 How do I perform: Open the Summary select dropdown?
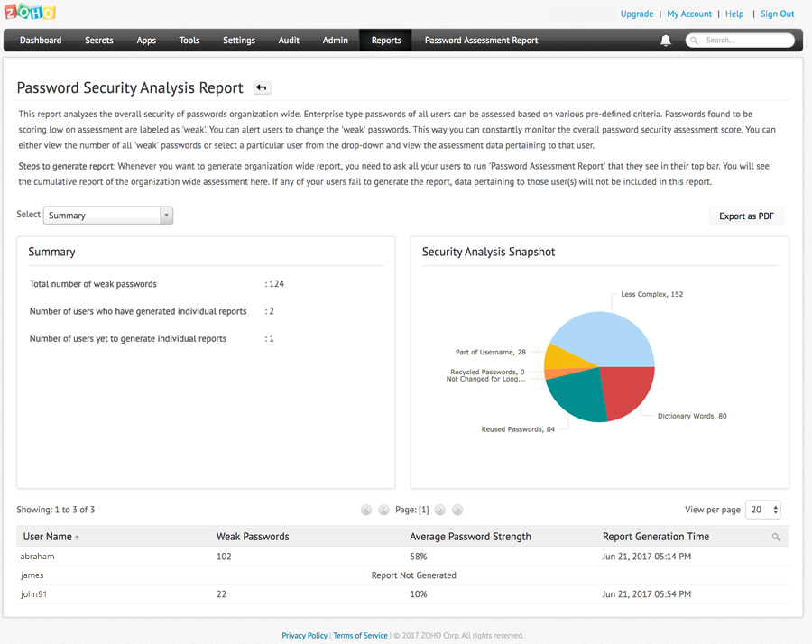point(107,216)
